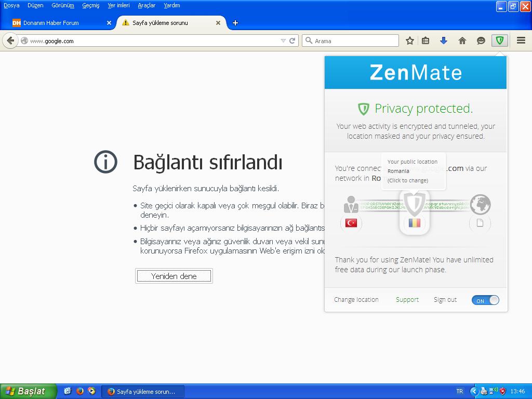Click the Turkey flag icon
The image size is (532, 399).
[351, 223]
